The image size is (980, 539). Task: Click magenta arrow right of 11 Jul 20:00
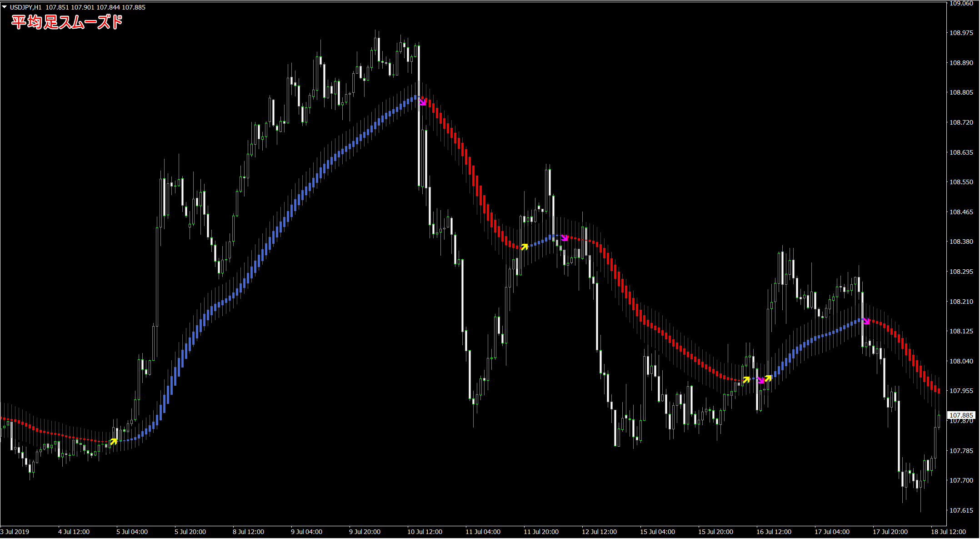point(565,237)
